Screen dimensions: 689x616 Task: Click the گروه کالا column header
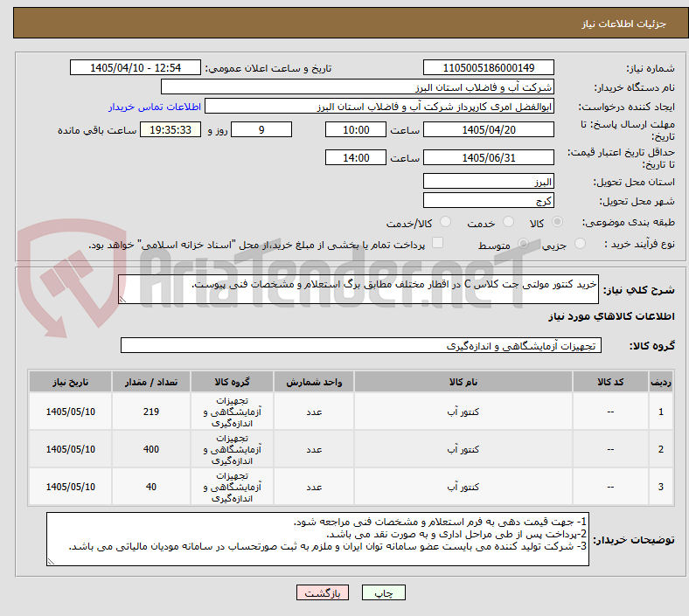click(x=232, y=382)
